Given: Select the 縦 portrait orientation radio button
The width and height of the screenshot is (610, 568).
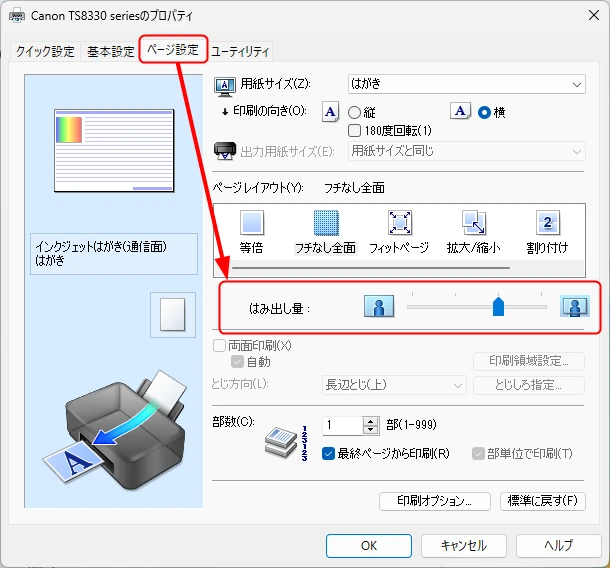Looking at the screenshot, I should tap(354, 113).
